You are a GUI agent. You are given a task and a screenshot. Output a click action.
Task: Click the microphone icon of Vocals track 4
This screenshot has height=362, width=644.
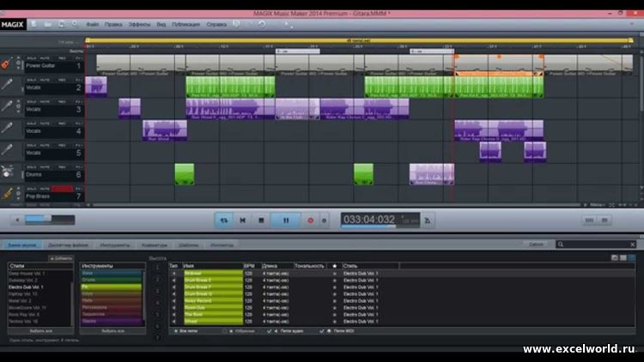pyautogui.click(x=7, y=129)
